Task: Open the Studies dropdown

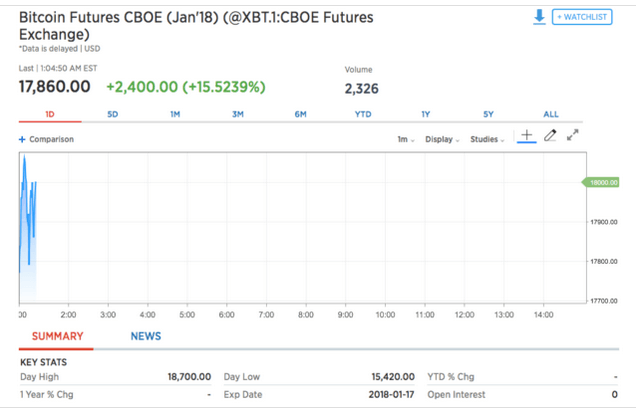Action: click(487, 140)
